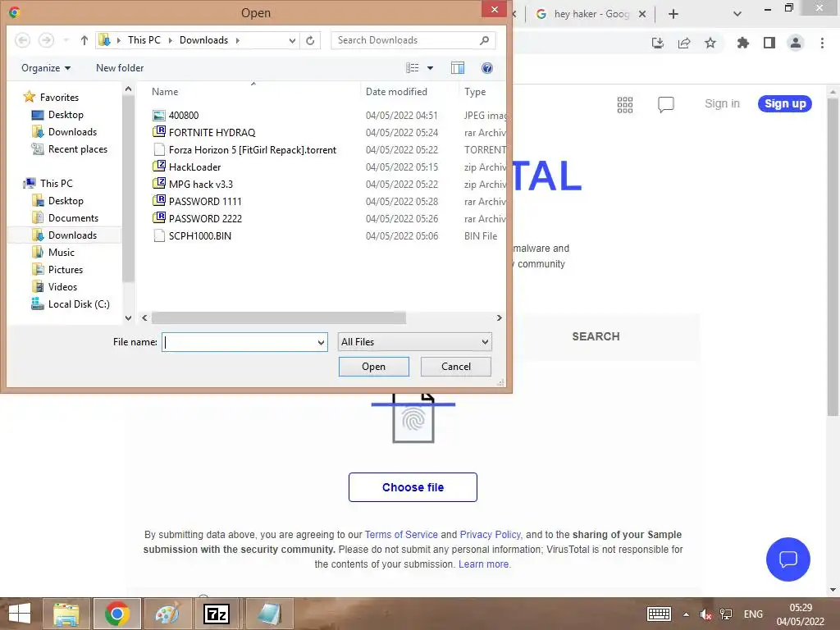Show hidden tray icons arrow
The height and width of the screenshot is (630, 840).
pos(686,614)
